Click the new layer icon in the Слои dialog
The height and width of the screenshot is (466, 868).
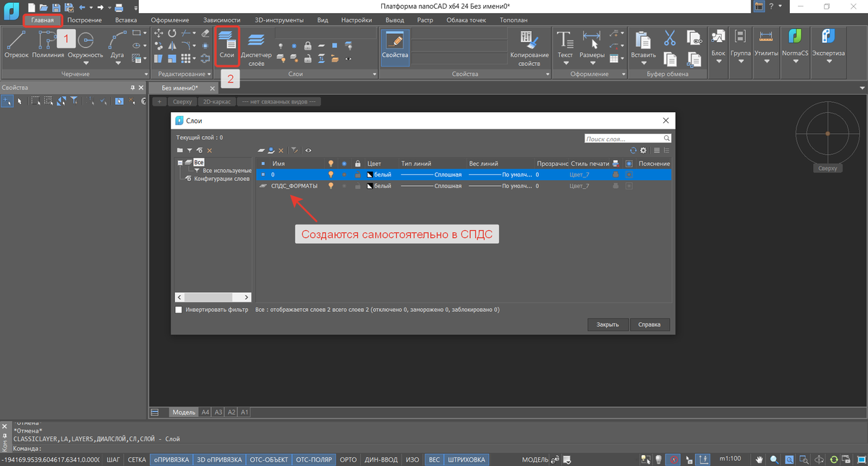click(x=263, y=150)
